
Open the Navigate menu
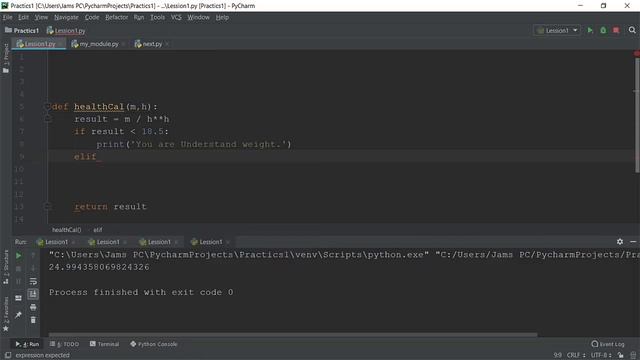point(66,17)
